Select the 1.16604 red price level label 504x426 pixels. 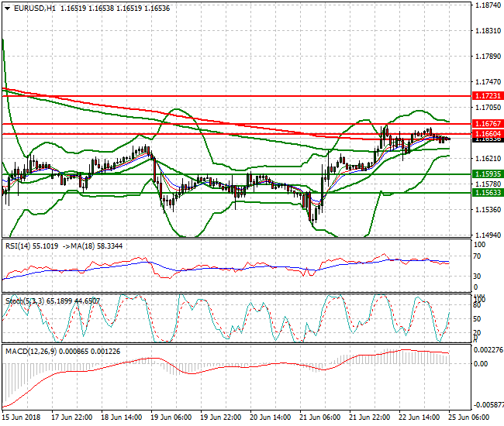[x=488, y=133]
